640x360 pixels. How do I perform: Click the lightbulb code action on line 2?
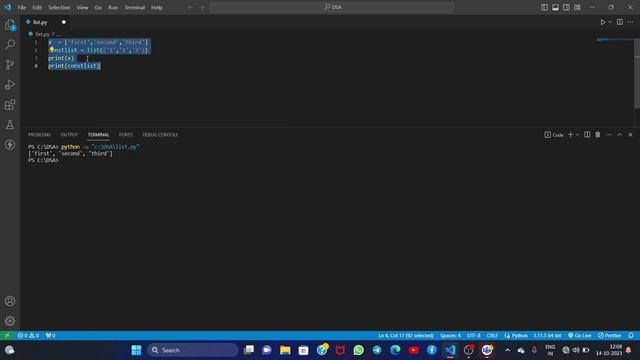tap(51, 50)
